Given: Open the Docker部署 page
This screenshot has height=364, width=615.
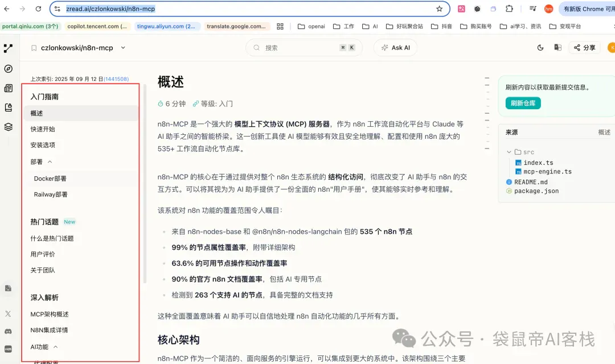Looking at the screenshot, I should pos(50,178).
